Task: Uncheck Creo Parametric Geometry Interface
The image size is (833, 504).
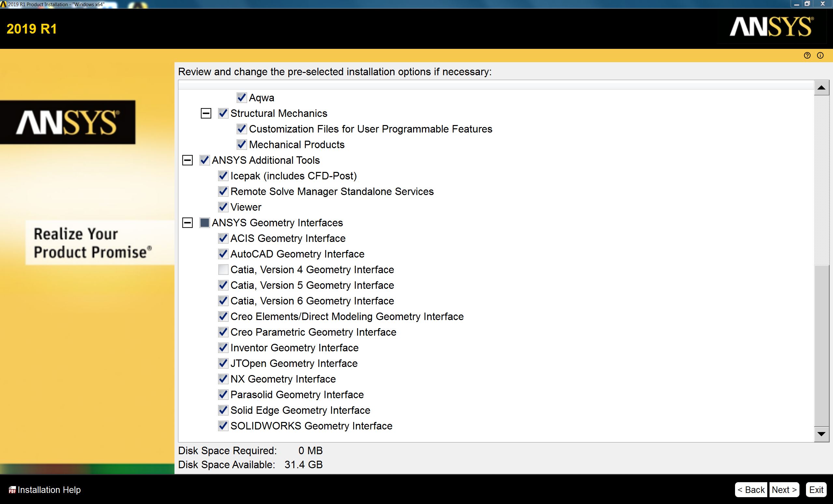Action: pos(223,332)
